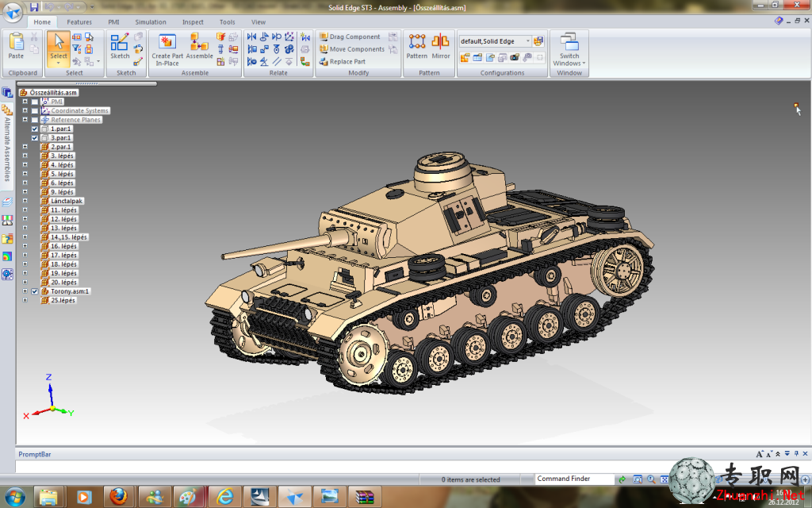Screen dimensions: 812x508
Task: Click the Parallel relationship icon in Relate
Action: 277,62
